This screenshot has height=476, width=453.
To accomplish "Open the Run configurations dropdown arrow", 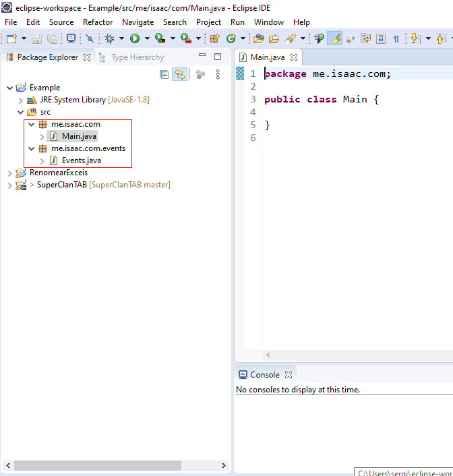I will pos(147,38).
